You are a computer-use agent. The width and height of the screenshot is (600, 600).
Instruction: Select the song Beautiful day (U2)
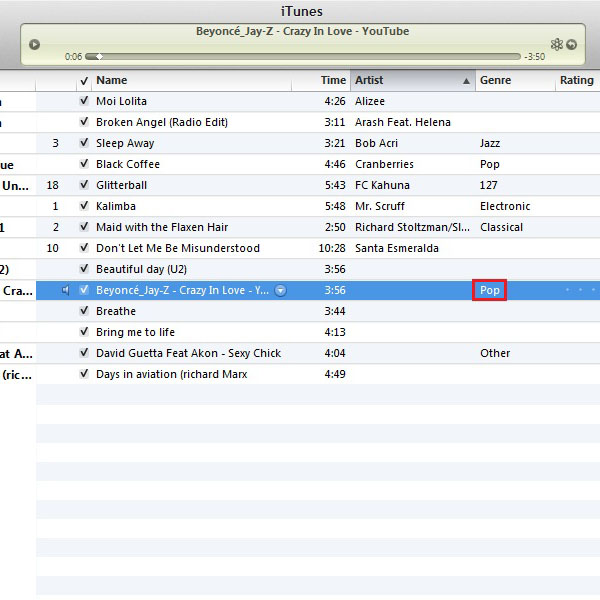141,269
